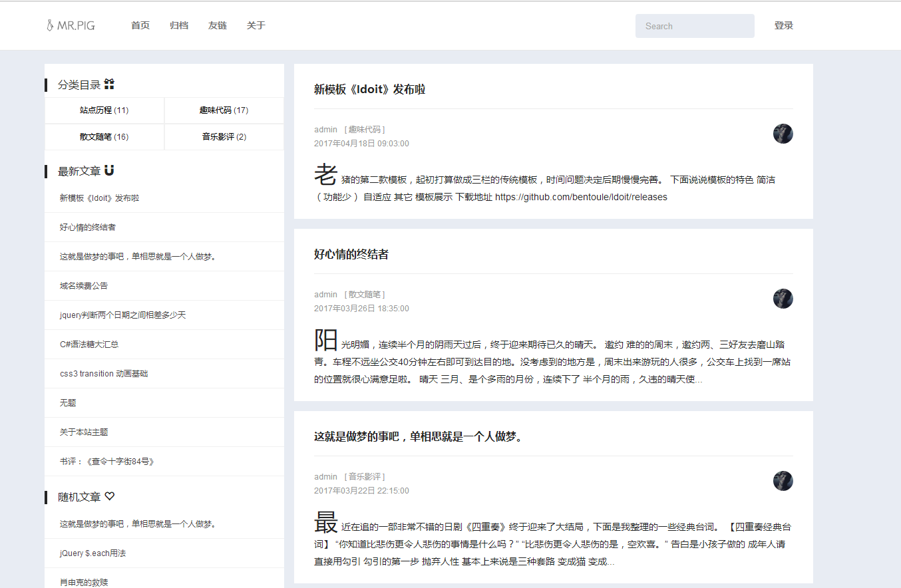Image resolution: width=901 pixels, height=588 pixels.
Task: Open 这就是做梦的事吧 in the 随机文章 list
Action: coord(138,524)
